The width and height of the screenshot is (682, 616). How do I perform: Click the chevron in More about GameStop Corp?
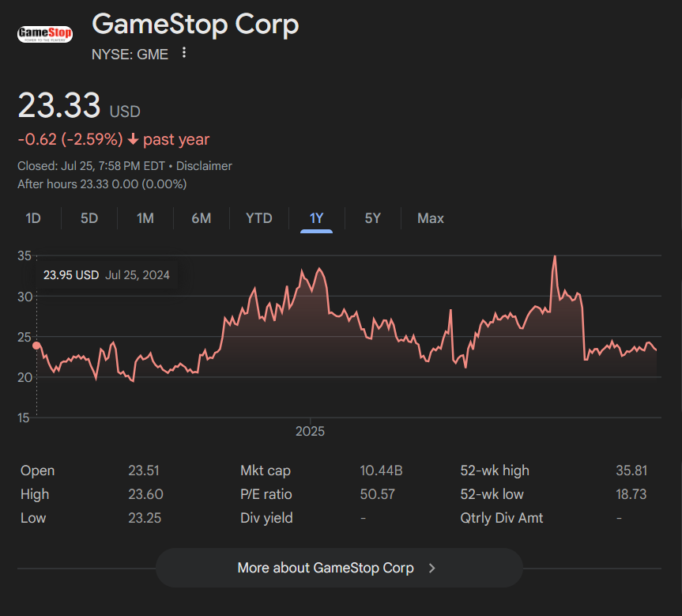coord(431,568)
